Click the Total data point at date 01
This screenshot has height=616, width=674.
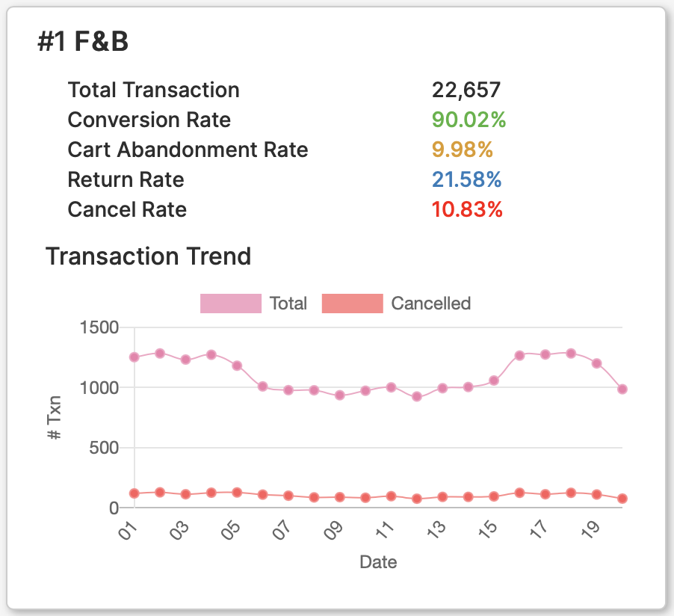(135, 357)
